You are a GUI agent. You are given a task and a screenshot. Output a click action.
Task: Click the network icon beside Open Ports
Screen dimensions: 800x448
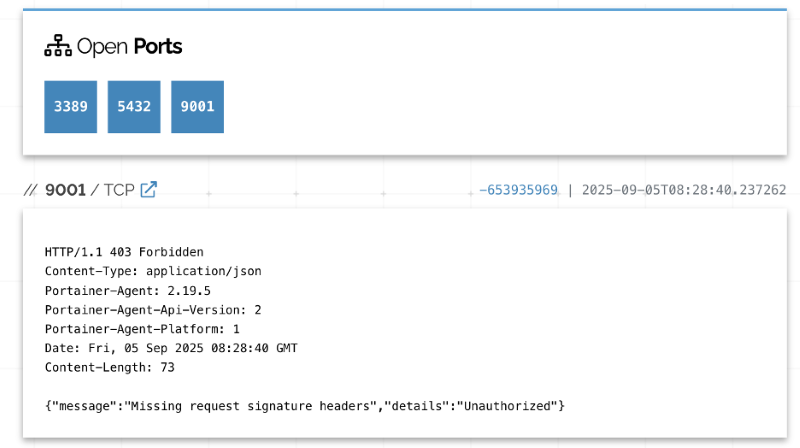click(x=58, y=46)
